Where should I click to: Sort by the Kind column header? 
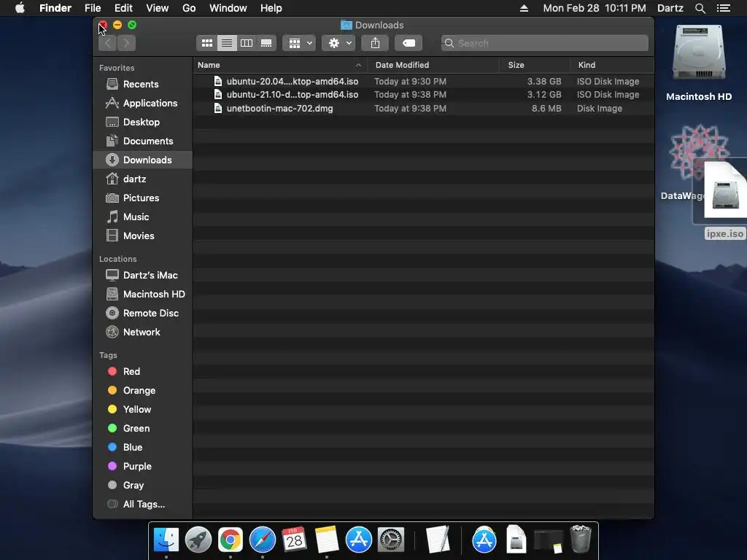612,65
